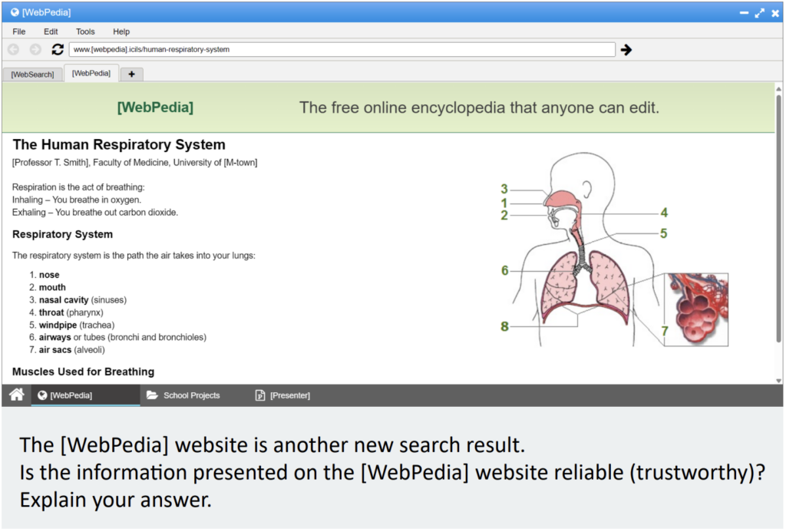
Task: Open the File menu
Action: pyautogui.click(x=19, y=31)
